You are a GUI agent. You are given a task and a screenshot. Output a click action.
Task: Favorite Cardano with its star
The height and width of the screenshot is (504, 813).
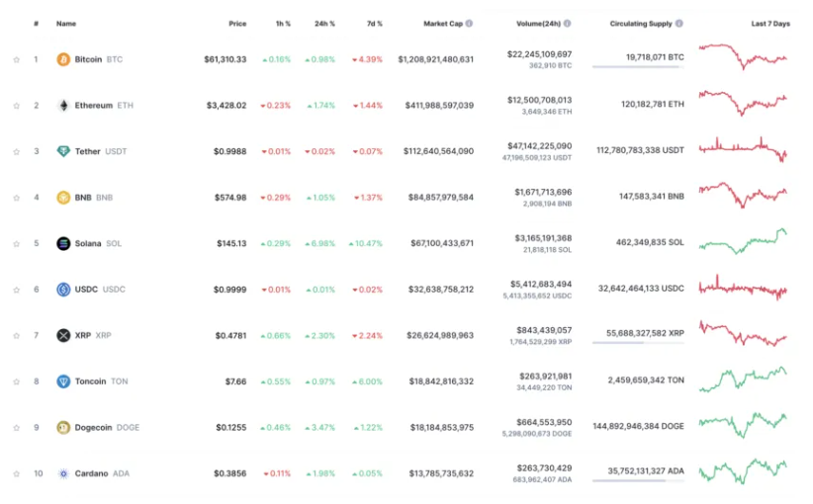click(16, 473)
